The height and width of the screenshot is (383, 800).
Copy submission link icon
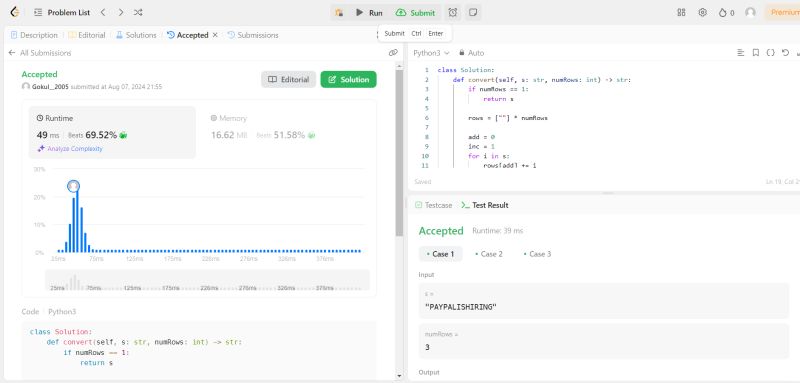pyautogui.click(x=393, y=53)
